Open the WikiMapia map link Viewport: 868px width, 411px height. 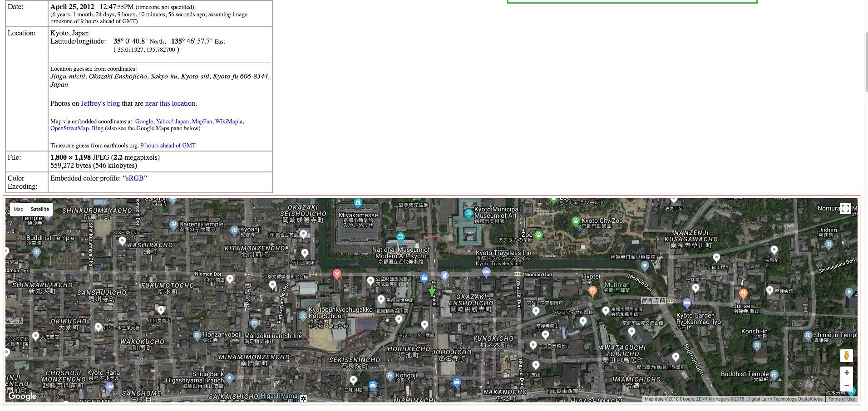coord(229,122)
